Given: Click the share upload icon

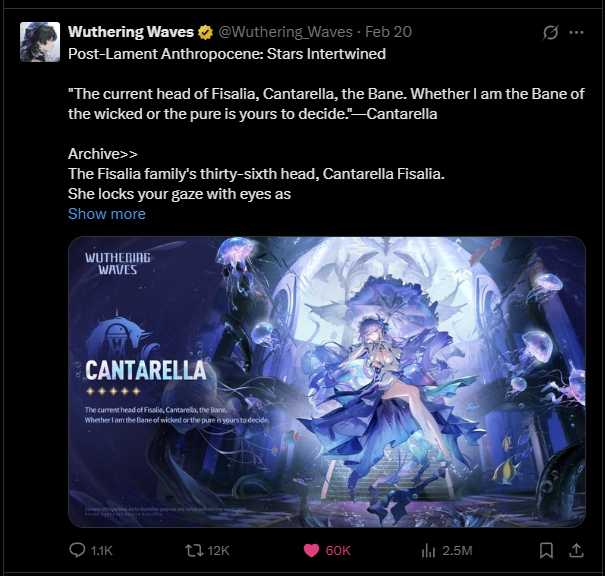Looking at the screenshot, I should pyautogui.click(x=576, y=550).
